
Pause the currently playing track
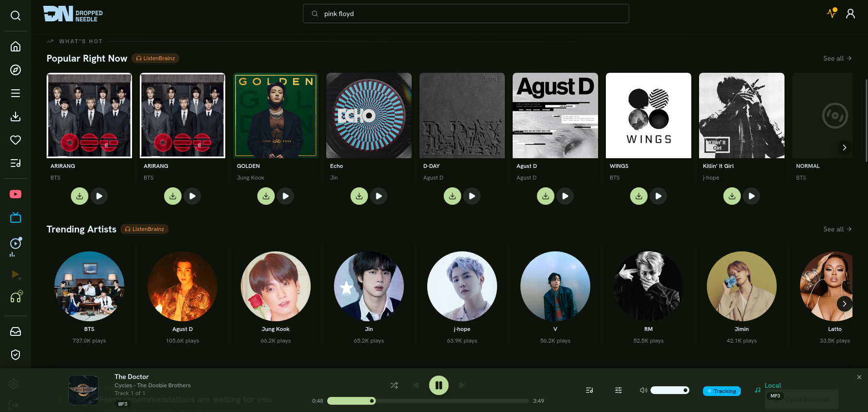pos(439,385)
